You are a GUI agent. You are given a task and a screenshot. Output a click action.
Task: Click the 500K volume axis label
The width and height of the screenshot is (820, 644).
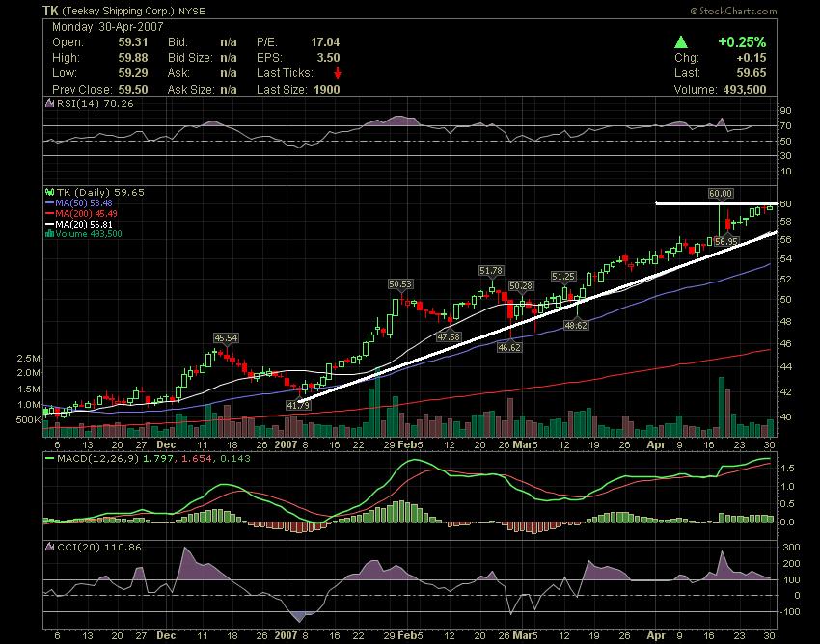(x=29, y=419)
